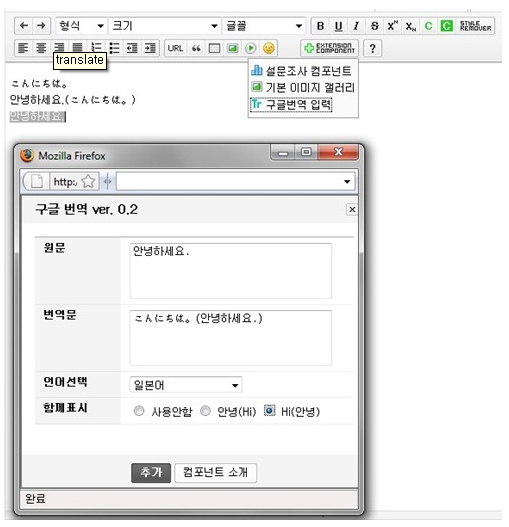Select the 안녕(Hi) radio option
This screenshot has width=509, height=527.
click(205, 411)
